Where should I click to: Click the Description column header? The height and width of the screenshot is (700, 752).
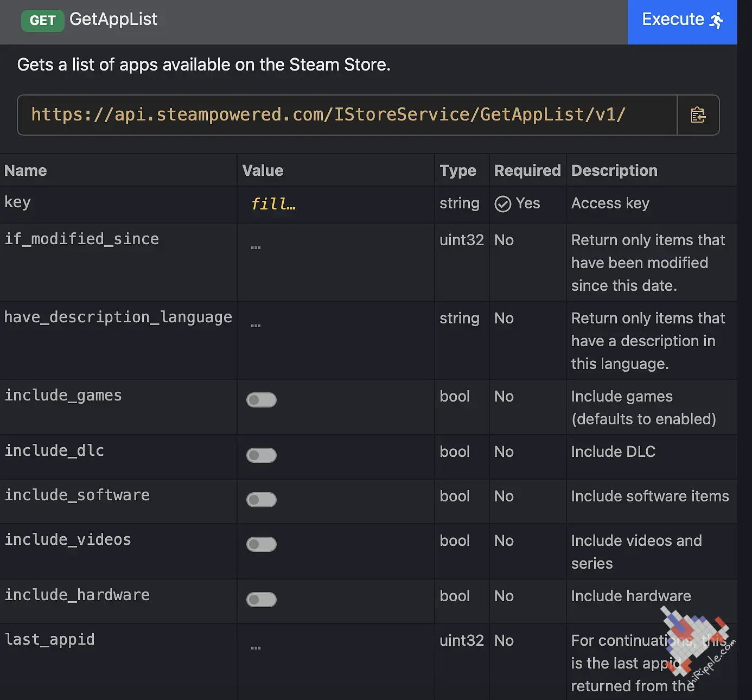614,170
